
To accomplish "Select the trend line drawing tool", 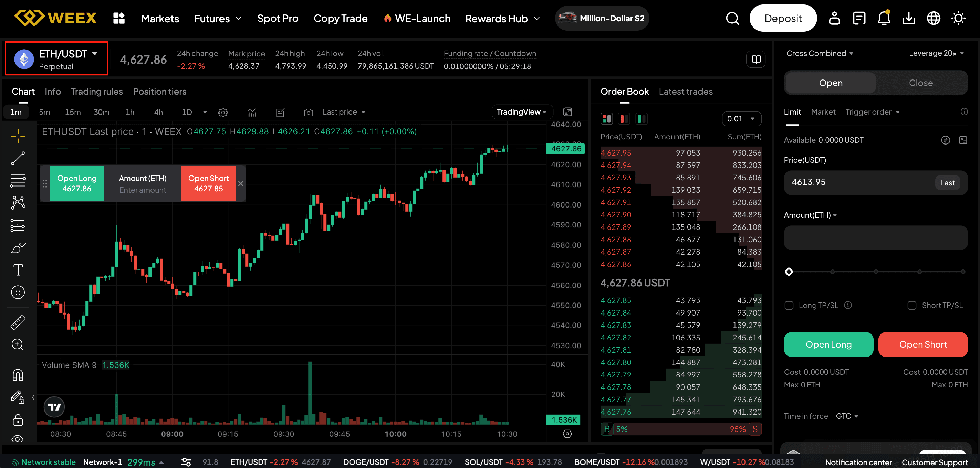I will click(18, 158).
